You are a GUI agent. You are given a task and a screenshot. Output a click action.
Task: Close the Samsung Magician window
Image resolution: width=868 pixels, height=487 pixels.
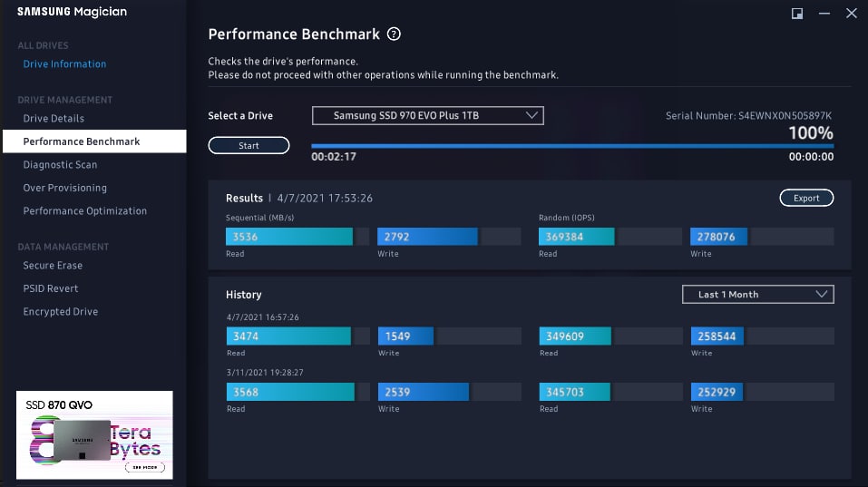tap(852, 13)
